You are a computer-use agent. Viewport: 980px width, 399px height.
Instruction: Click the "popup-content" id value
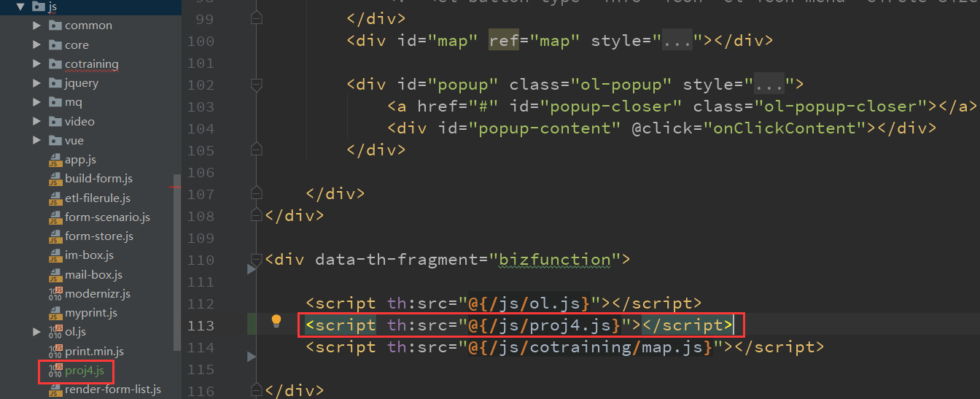pos(545,128)
